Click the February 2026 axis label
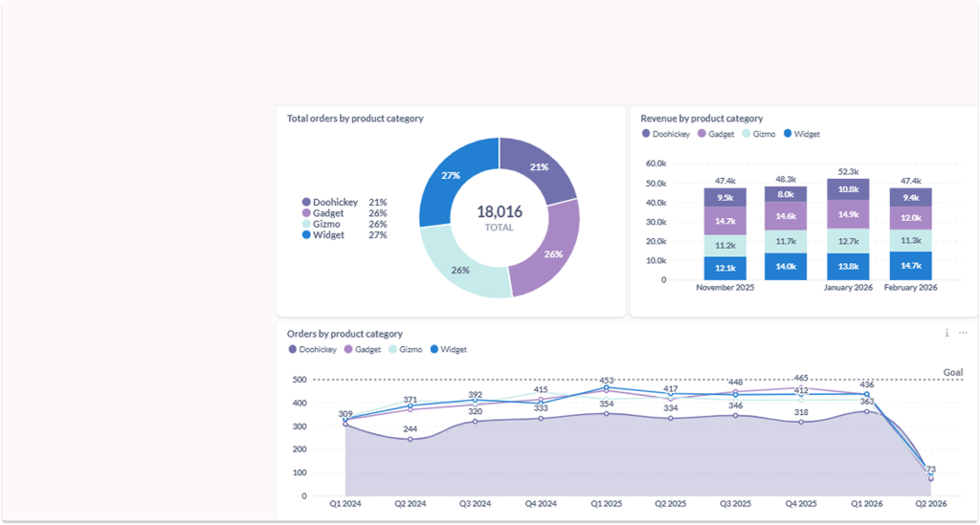The width and height of the screenshot is (980, 525). pos(911,287)
